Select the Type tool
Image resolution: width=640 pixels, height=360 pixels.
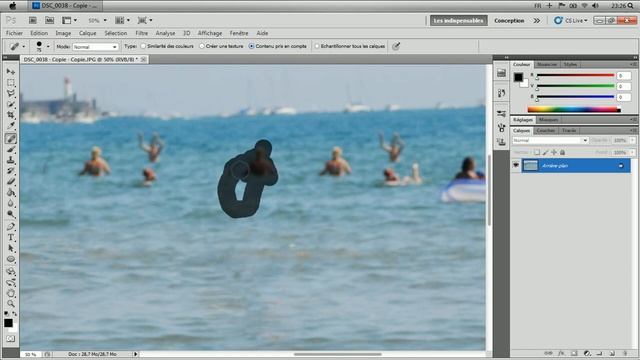11,238
